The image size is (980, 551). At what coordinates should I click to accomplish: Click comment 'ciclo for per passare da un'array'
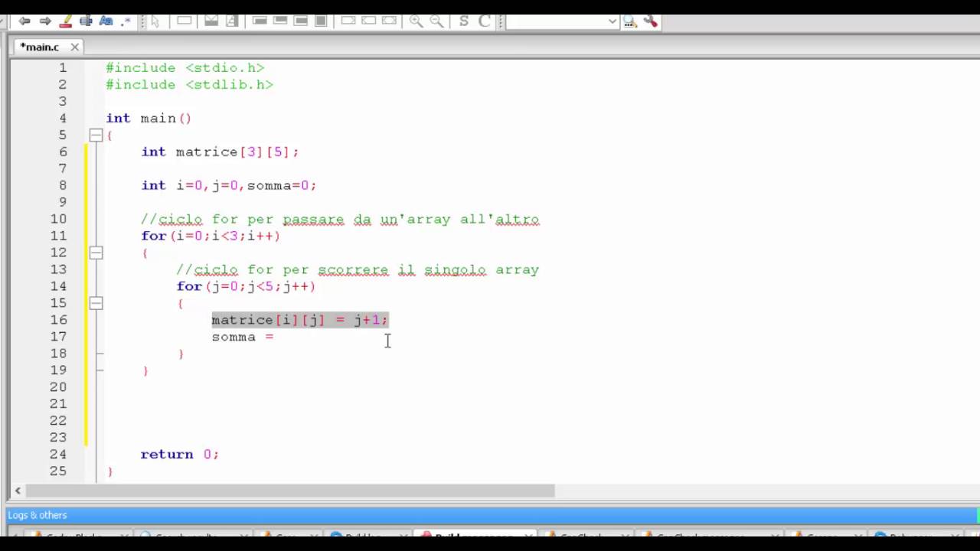[x=341, y=219]
